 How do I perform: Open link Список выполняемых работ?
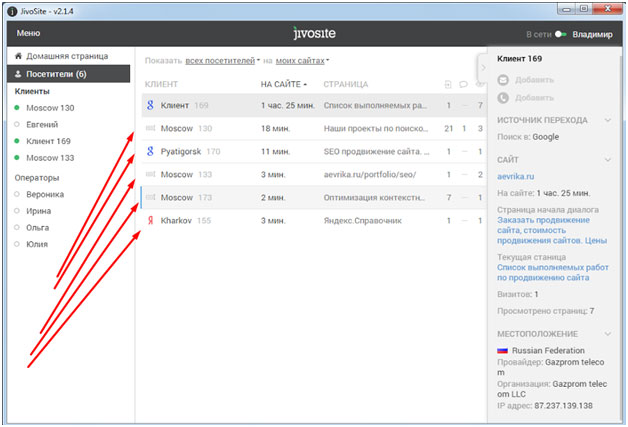[x=553, y=272]
